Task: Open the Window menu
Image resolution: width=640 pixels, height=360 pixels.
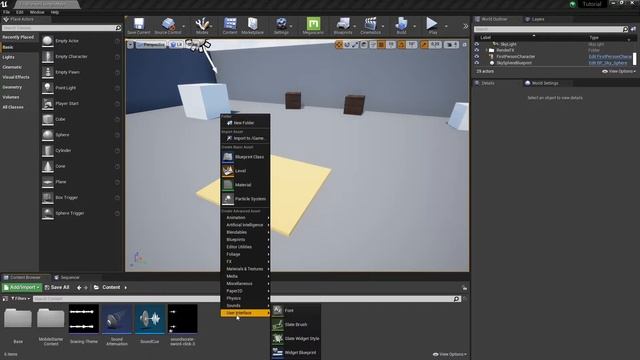Action: coord(37,12)
